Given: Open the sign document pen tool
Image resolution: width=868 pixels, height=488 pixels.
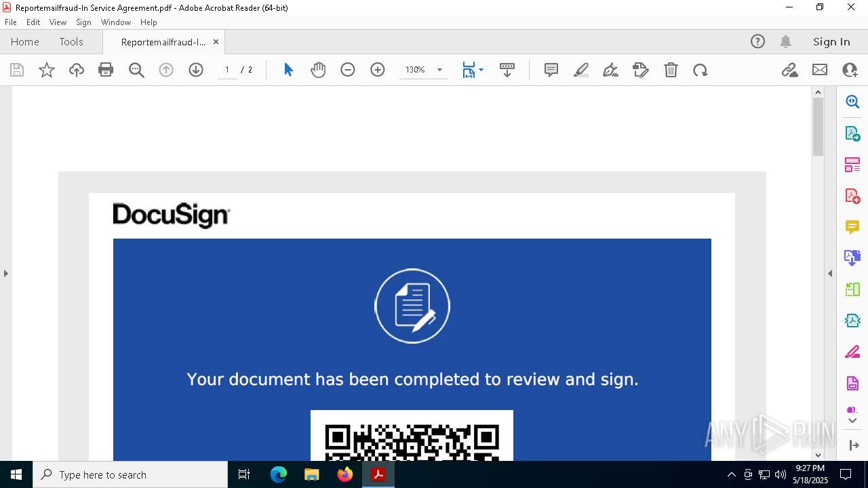Looking at the screenshot, I should pyautogui.click(x=610, y=70).
